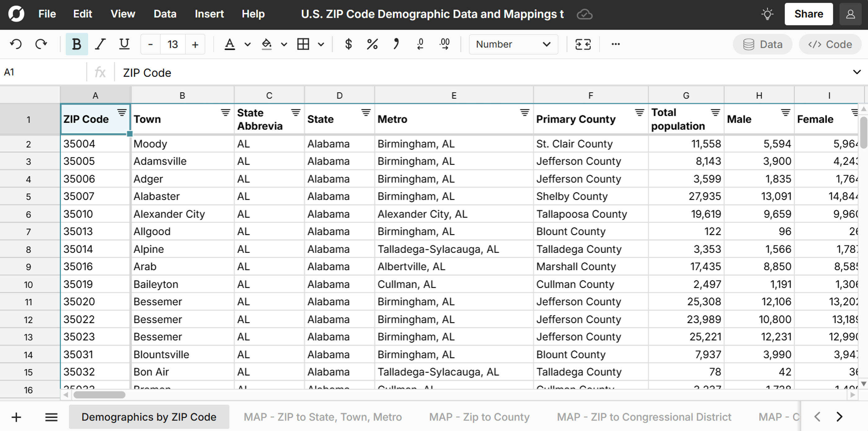Open filter on Town column
868x431 pixels.
[x=225, y=112]
